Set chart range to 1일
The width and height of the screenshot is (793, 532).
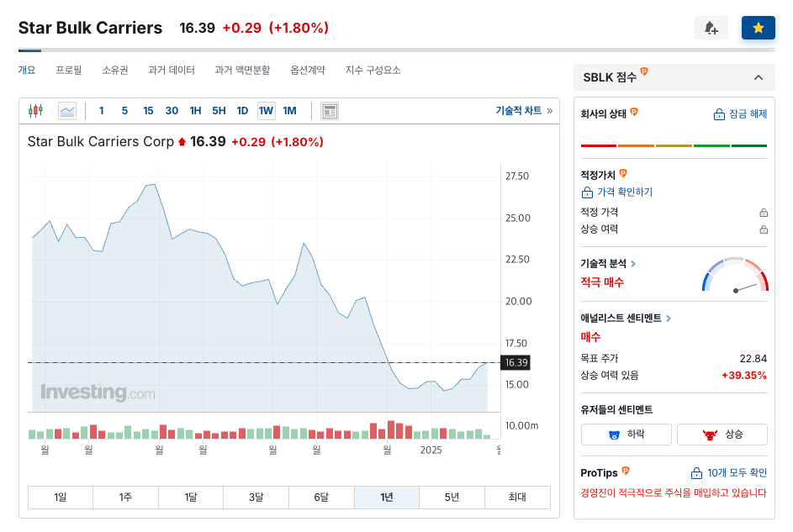61,498
